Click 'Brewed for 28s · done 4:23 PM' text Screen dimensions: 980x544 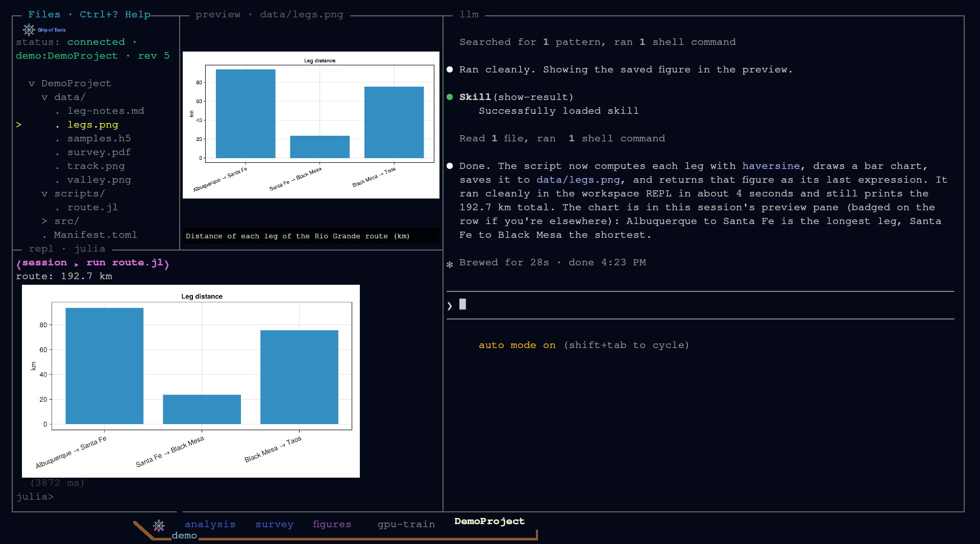click(x=552, y=262)
